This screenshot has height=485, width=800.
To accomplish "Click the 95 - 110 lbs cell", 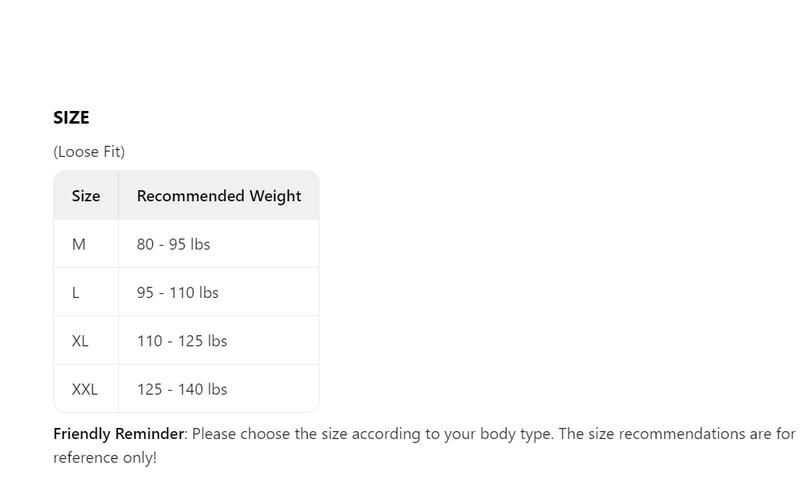I will 219,293.
